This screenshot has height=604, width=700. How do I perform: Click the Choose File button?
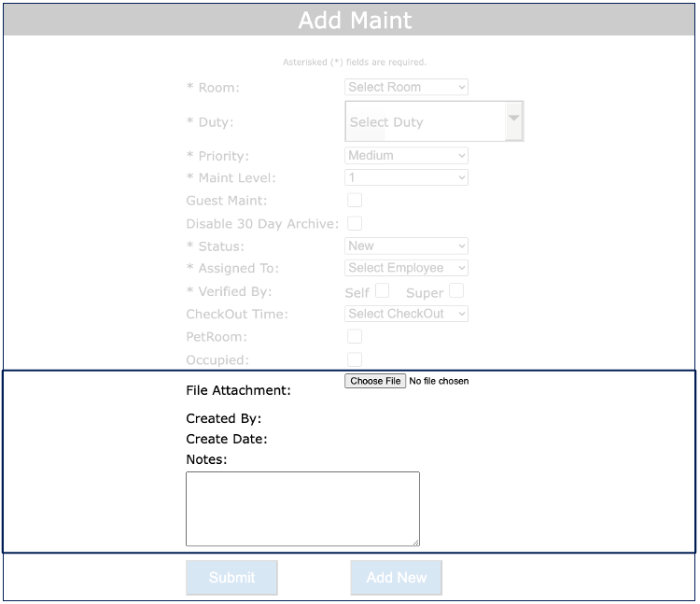click(x=375, y=381)
